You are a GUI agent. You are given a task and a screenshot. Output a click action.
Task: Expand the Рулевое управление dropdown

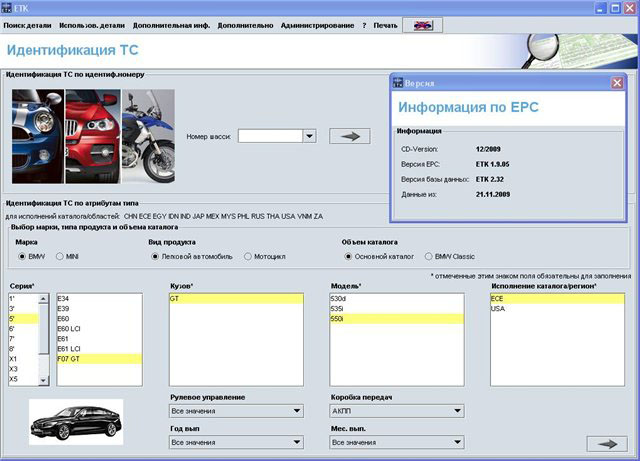297,410
